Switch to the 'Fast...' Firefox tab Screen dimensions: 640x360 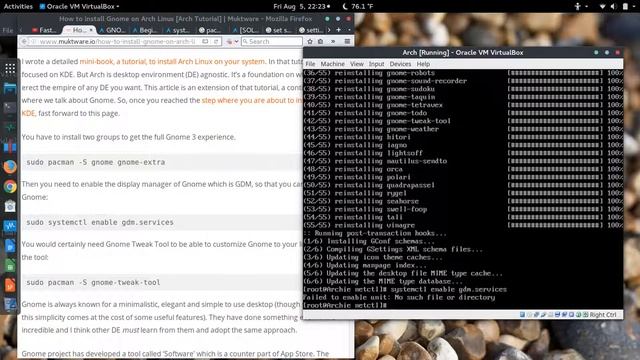(44, 30)
